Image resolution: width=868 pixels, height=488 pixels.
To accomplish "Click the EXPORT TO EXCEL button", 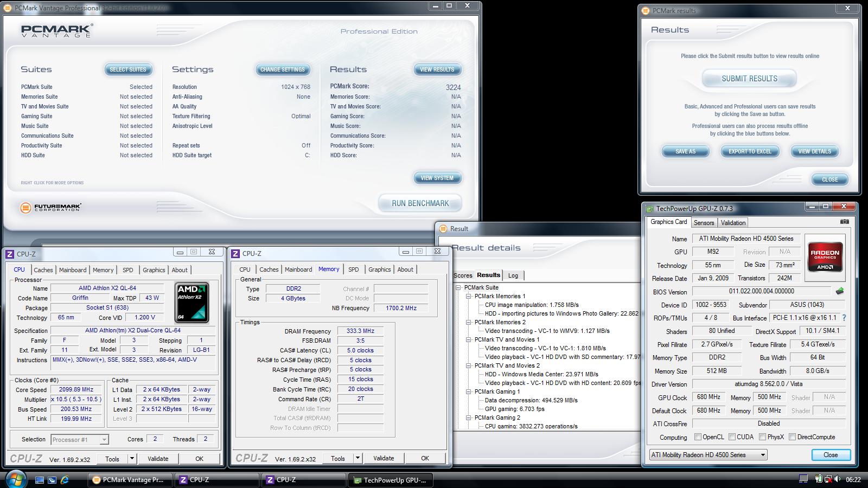I will pos(750,151).
